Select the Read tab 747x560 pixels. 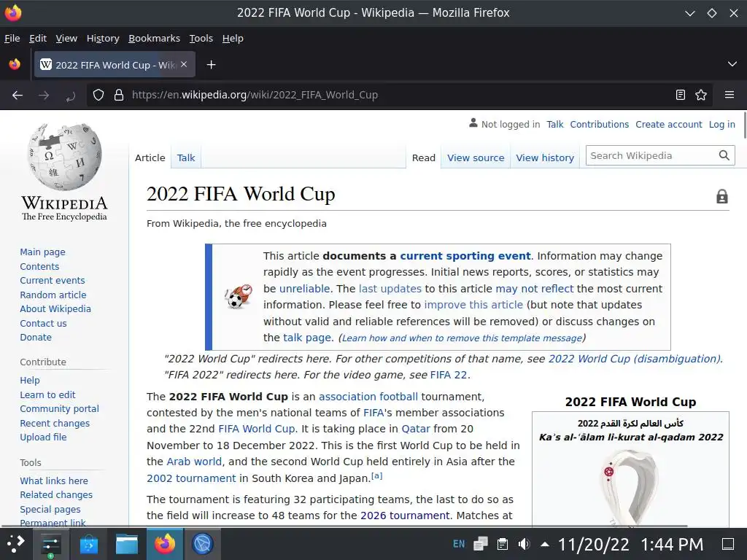click(424, 157)
